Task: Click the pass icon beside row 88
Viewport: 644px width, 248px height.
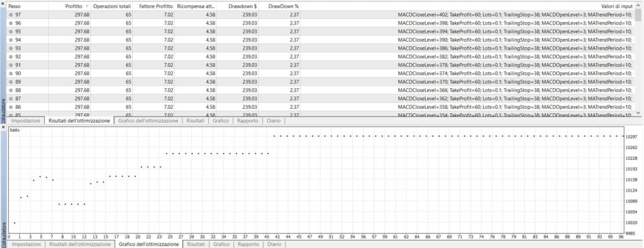Action: coord(11,90)
